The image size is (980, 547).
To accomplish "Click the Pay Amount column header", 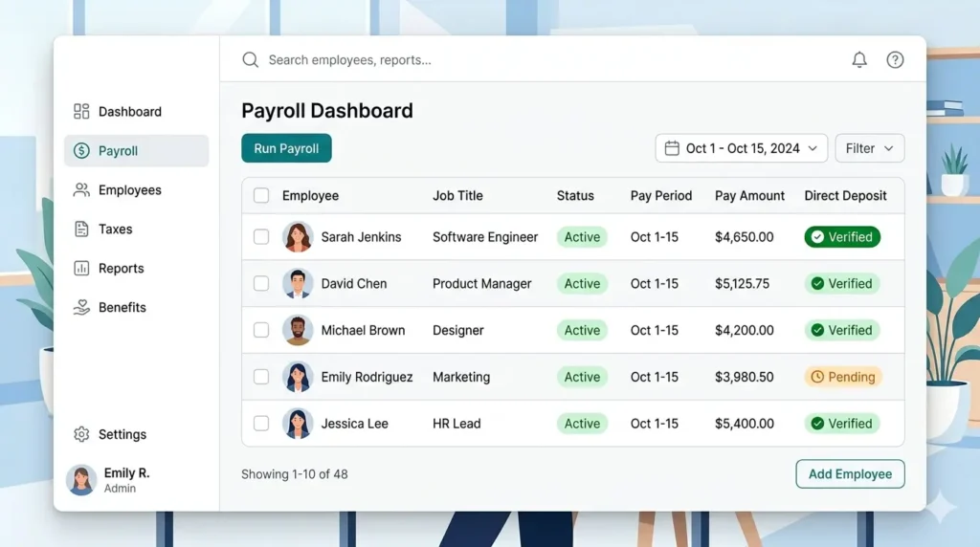I will 749,195.
